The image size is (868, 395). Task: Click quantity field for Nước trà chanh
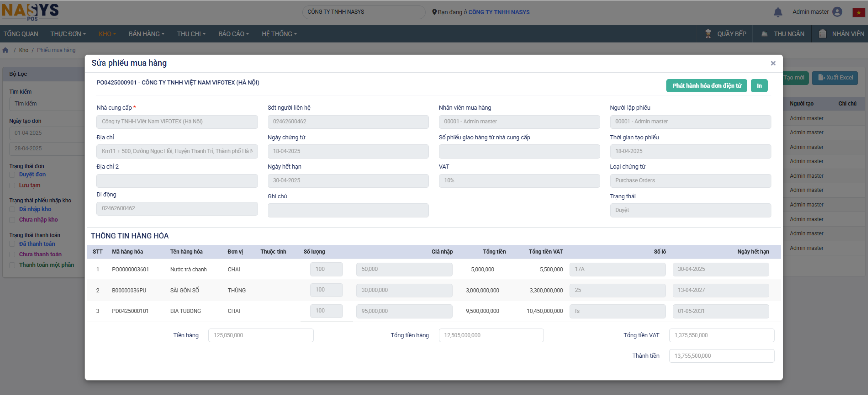tap(326, 269)
